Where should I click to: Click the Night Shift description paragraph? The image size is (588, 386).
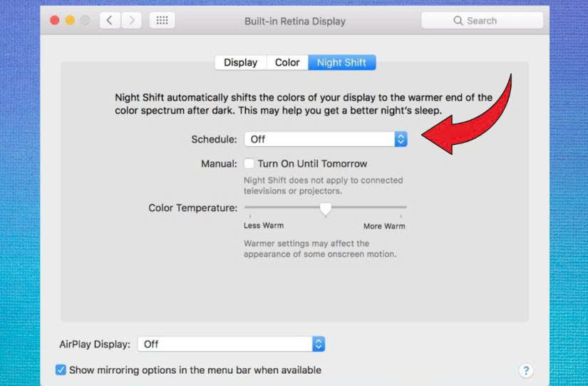304,104
